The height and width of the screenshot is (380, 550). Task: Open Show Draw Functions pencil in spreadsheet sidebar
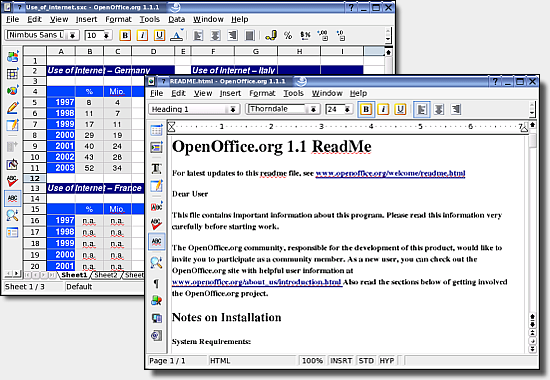pos(13,108)
